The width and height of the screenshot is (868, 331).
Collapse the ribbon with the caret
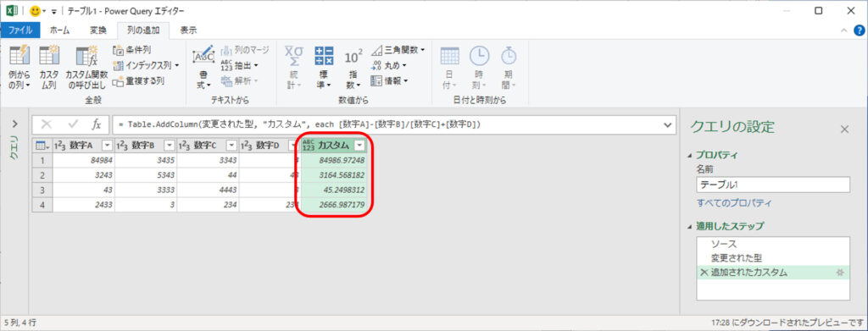843,30
